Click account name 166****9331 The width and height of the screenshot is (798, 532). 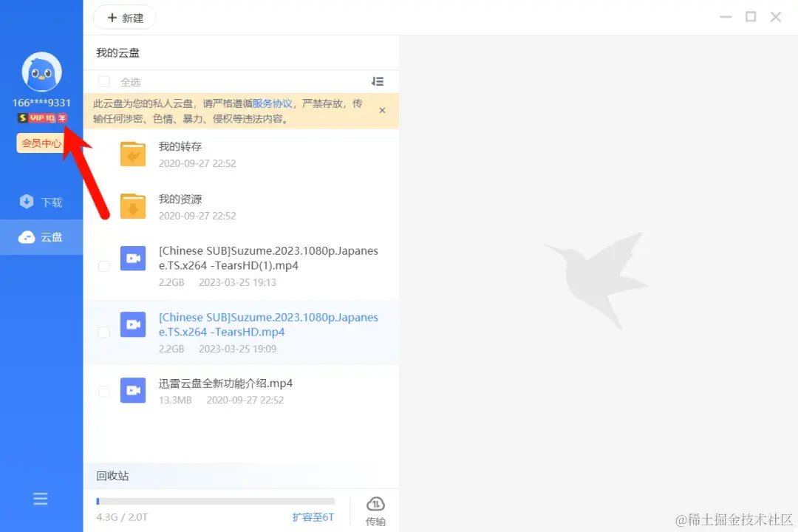[41, 103]
